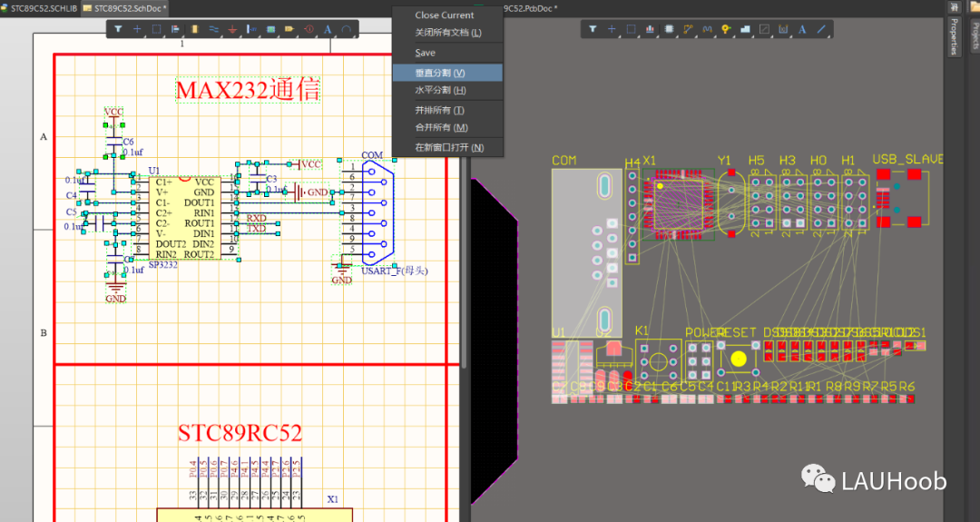Switch to the STC89C52.SCHLIB tab
The height and width of the screenshot is (522, 980).
click(39, 8)
